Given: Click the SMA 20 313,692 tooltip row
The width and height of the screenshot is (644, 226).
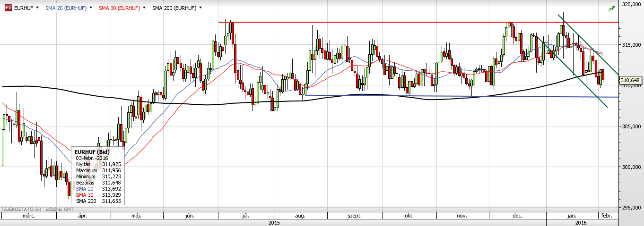Looking at the screenshot, I should click(x=98, y=188).
